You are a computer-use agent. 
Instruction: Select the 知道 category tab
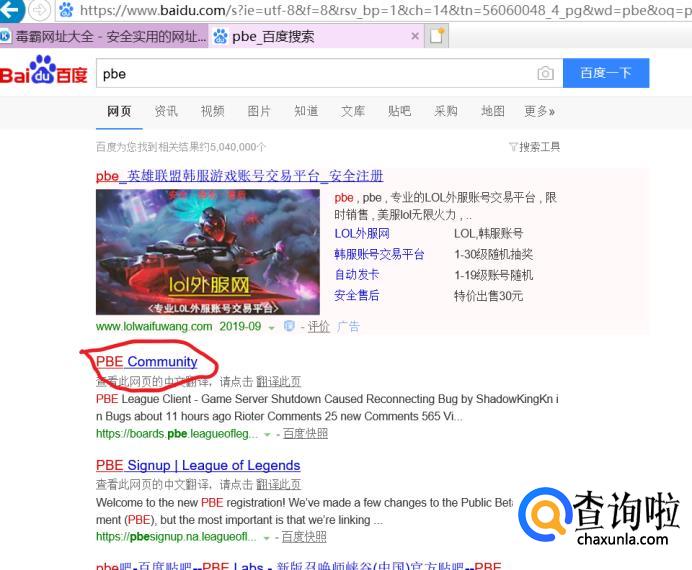click(x=306, y=111)
